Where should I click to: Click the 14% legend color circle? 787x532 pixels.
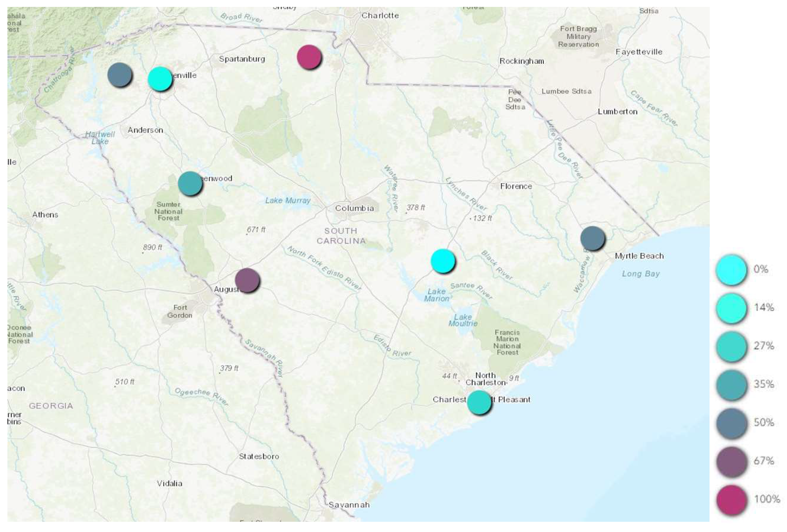[731, 308]
